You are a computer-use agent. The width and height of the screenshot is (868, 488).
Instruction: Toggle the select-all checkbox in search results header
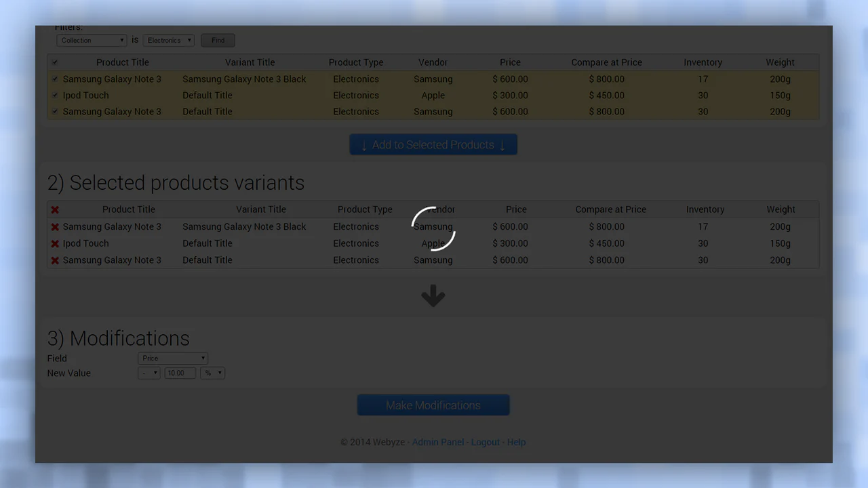(x=55, y=62)
